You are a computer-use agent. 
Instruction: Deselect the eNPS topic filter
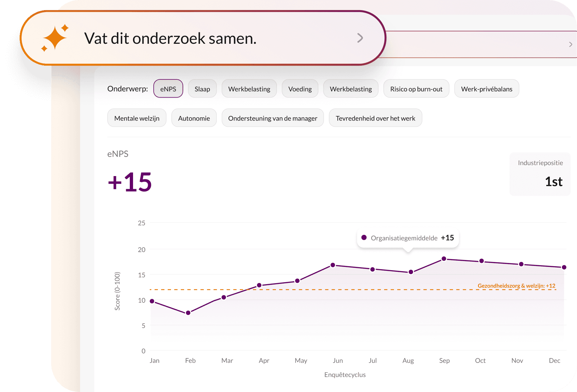coord(168,89)
